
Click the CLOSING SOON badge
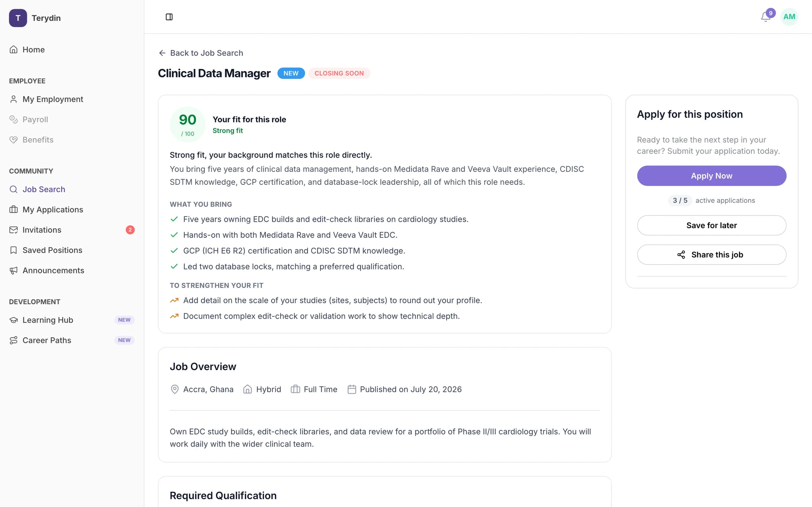click(339, 73)
